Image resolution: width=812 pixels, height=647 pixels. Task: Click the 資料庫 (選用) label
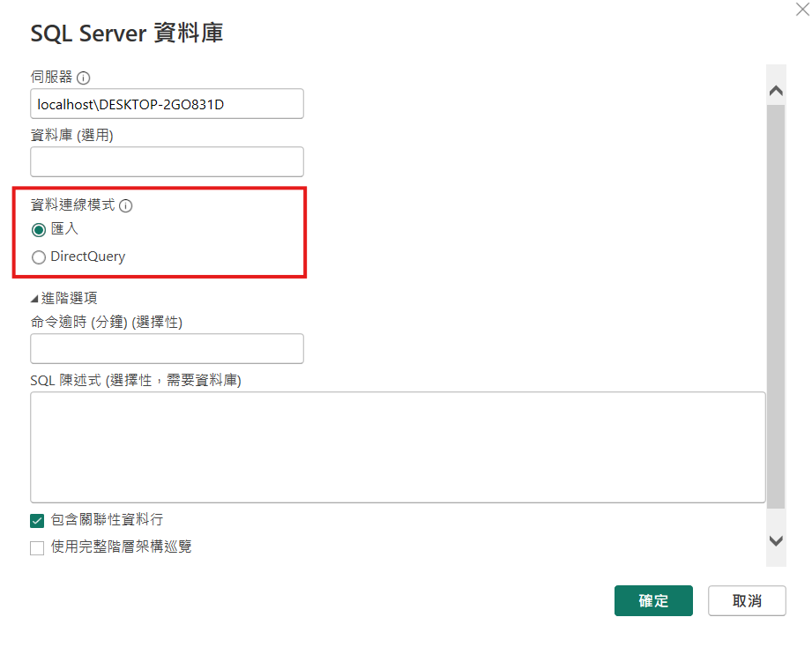point(71,135)
